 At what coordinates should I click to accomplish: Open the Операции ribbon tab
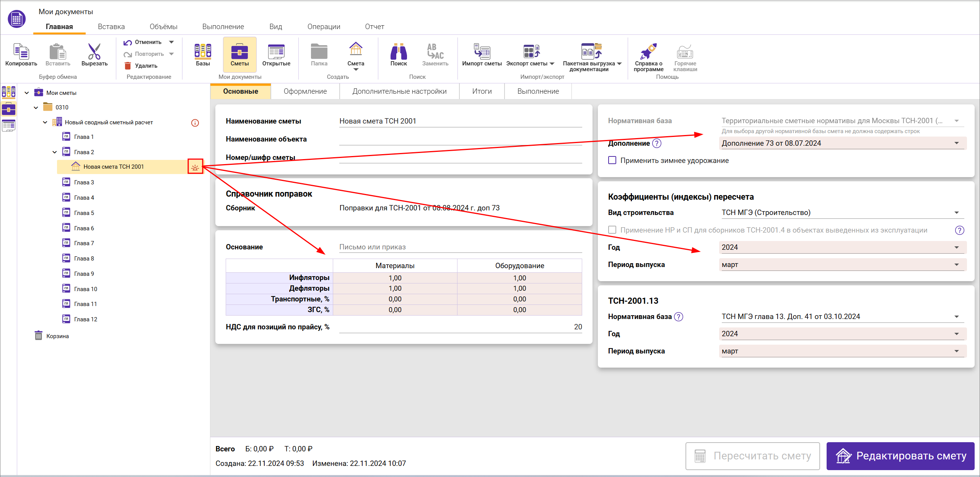pos(323,27)
